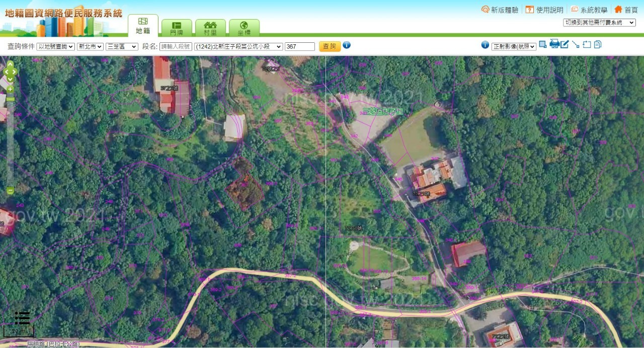
Task: Click the zoom in plus button
Action: pos(10,89)
